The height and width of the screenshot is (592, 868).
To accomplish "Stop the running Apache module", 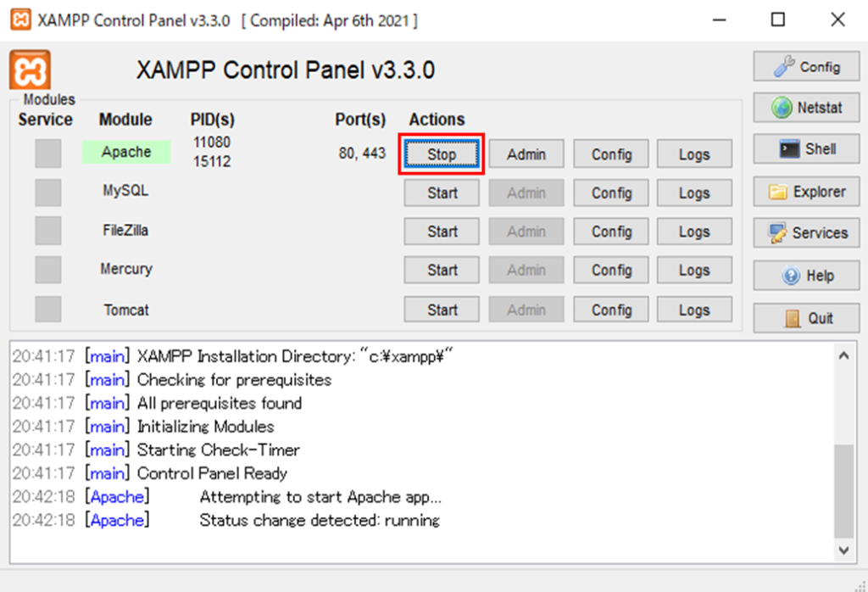I will coord(442,154).
